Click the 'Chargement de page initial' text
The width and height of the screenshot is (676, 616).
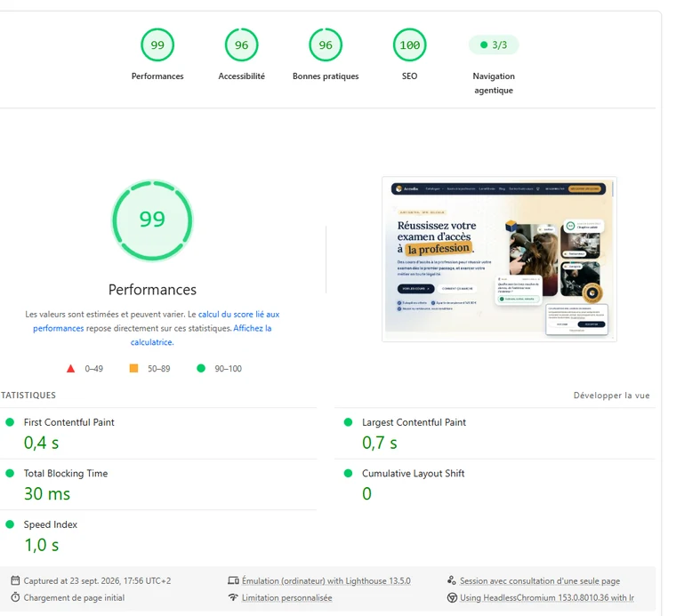click(74, 598)
